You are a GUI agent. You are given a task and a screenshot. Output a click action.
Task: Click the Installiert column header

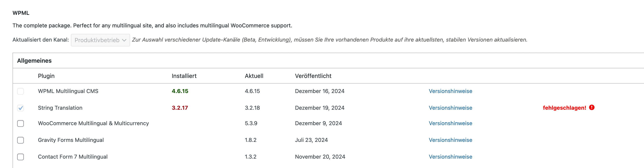(184, 76)
